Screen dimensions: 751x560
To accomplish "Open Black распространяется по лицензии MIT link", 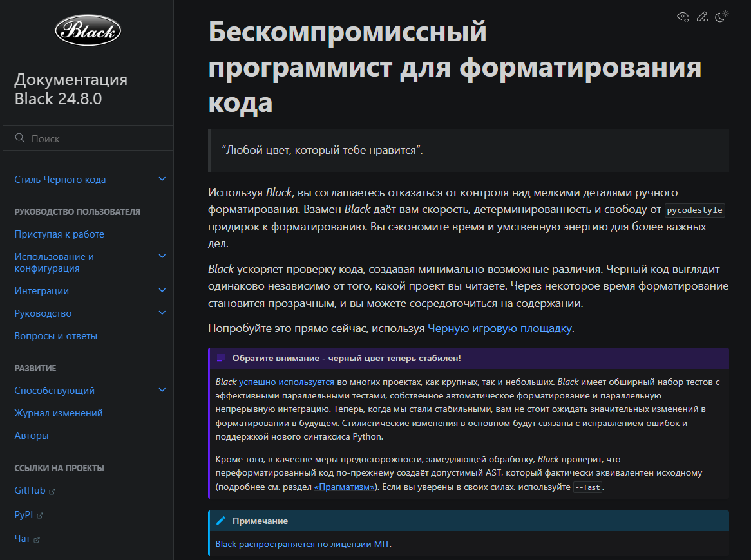I will pos(302,544).
